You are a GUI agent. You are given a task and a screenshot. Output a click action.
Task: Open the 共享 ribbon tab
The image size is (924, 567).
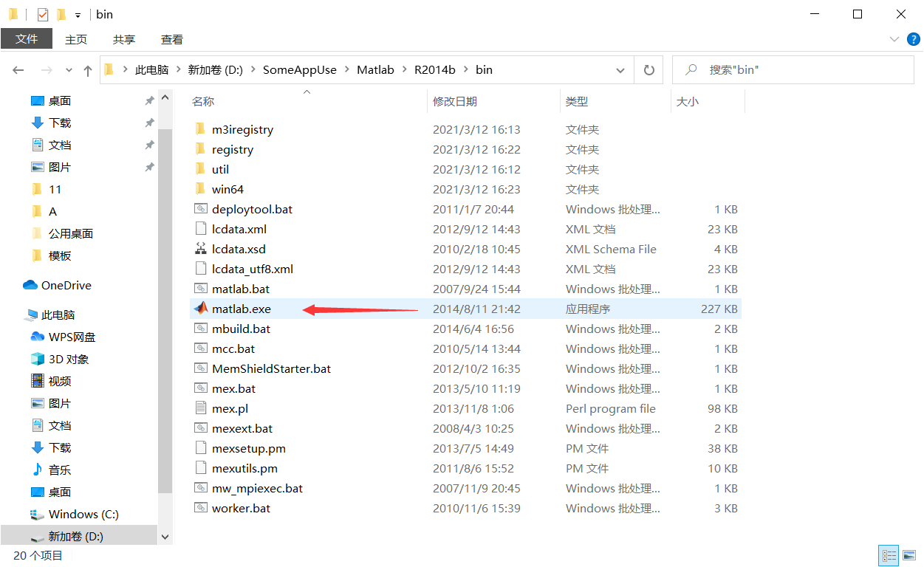124,39
